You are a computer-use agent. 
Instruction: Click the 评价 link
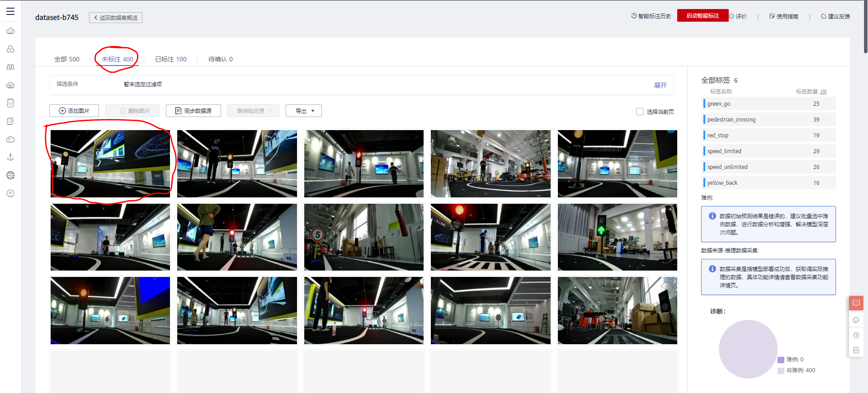click(741, 16)
